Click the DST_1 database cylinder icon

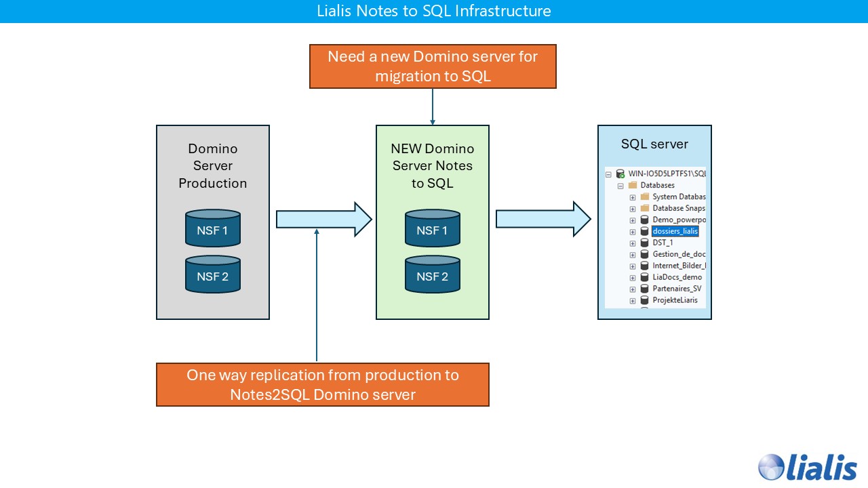(x=645, y=243)
